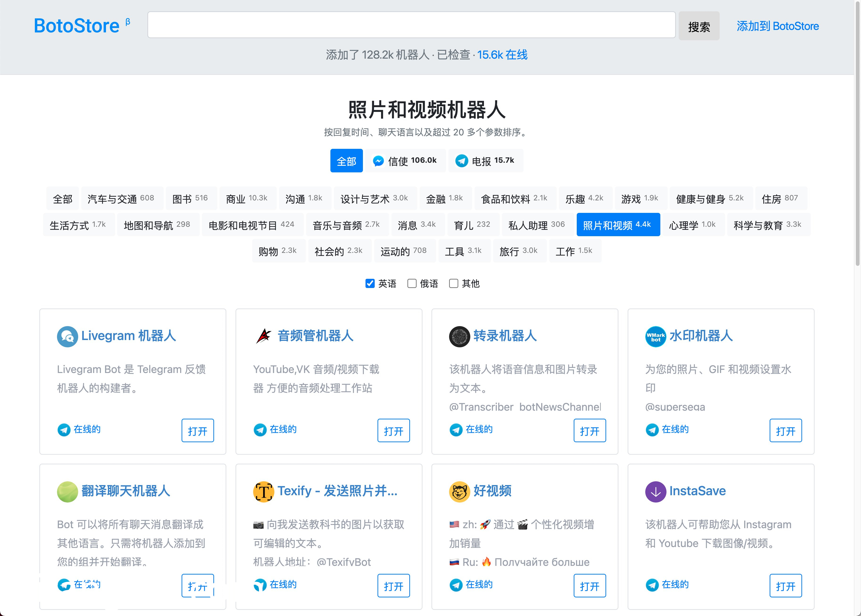Click the red star icon of the audio tube bot (音频管机器人)

coord(263,336)
